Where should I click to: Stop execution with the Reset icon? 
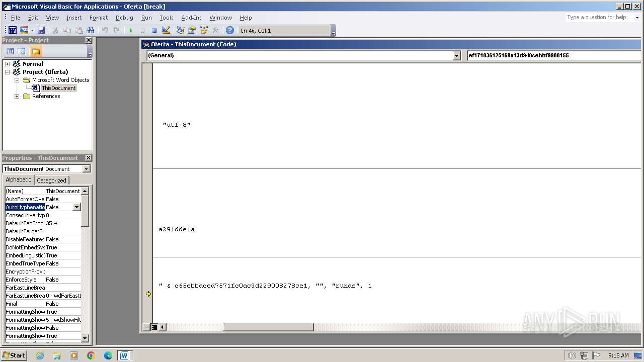pos(154,30)
